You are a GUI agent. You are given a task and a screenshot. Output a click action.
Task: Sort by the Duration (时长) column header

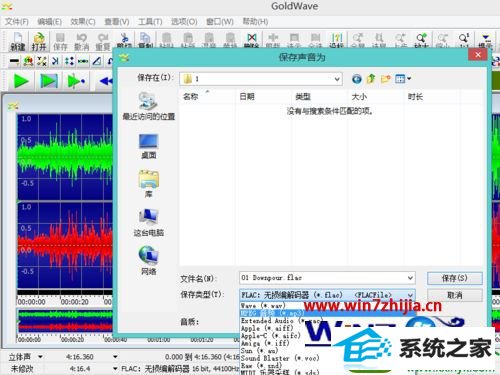point(415,97)
